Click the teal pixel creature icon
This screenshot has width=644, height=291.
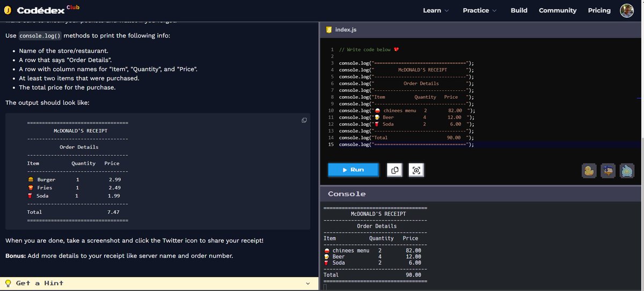[627, 170]
